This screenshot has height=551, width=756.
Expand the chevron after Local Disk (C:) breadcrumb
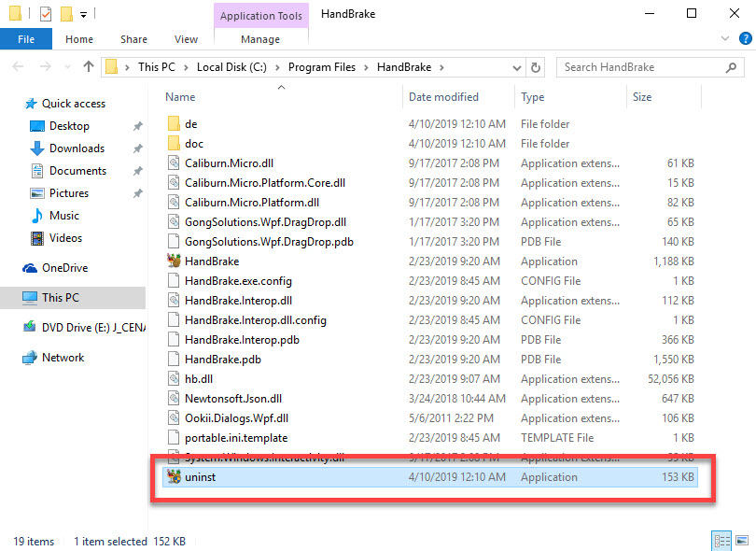(x=277, y=67)
